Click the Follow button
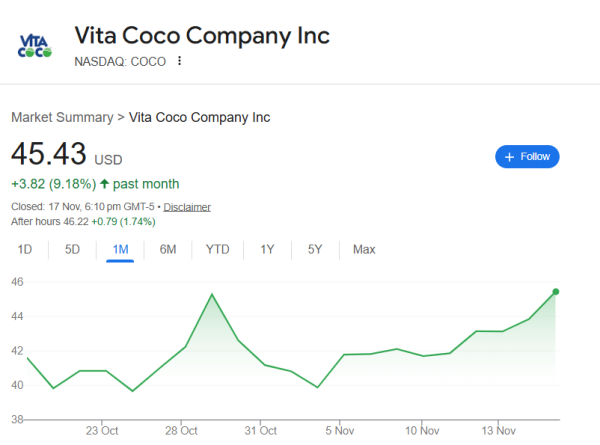 point(527,157)
